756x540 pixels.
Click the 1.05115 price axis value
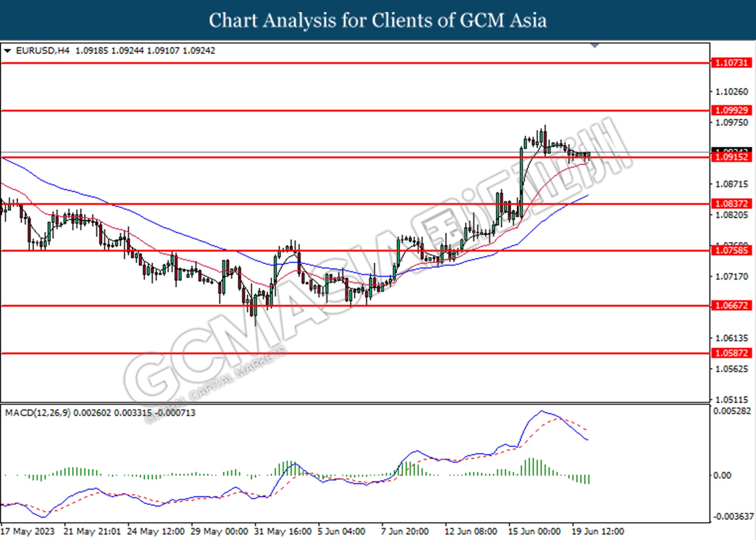coord(732,400)
